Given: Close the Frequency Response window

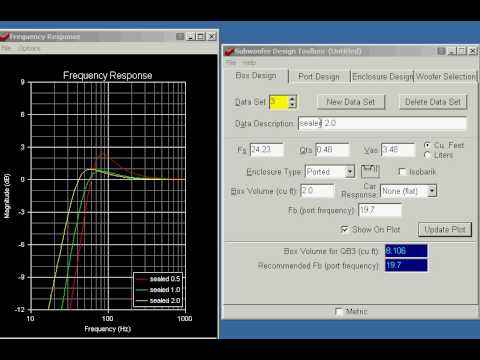Looking at the screenshot, I should [x=211, y=36].
